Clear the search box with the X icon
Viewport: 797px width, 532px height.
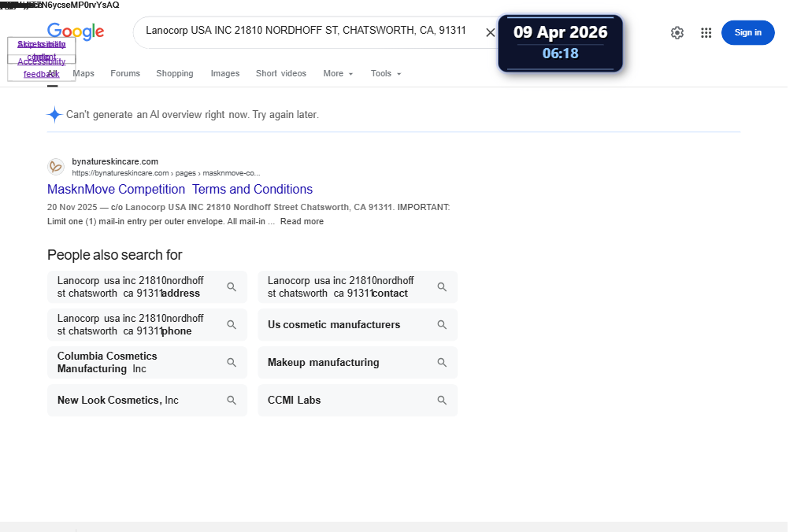pos(490,32)
